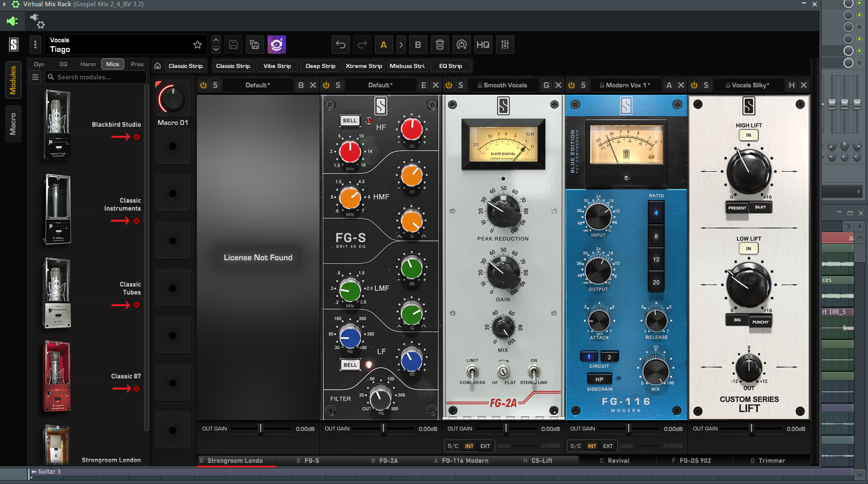This screenshot has height=484, width=868.
Task: Solo the Custom Series Lift module
Action: pos(706,85)
